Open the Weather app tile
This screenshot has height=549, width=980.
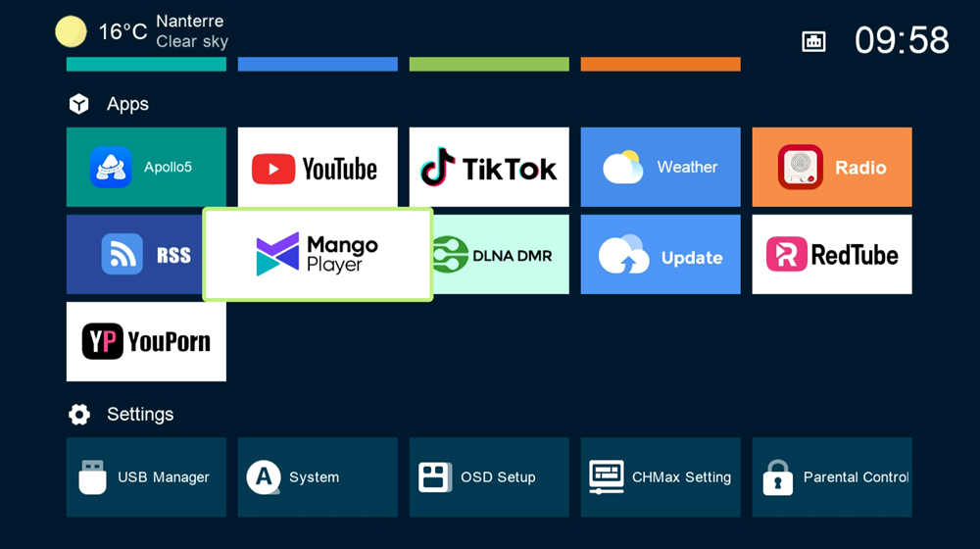[661, 168]
